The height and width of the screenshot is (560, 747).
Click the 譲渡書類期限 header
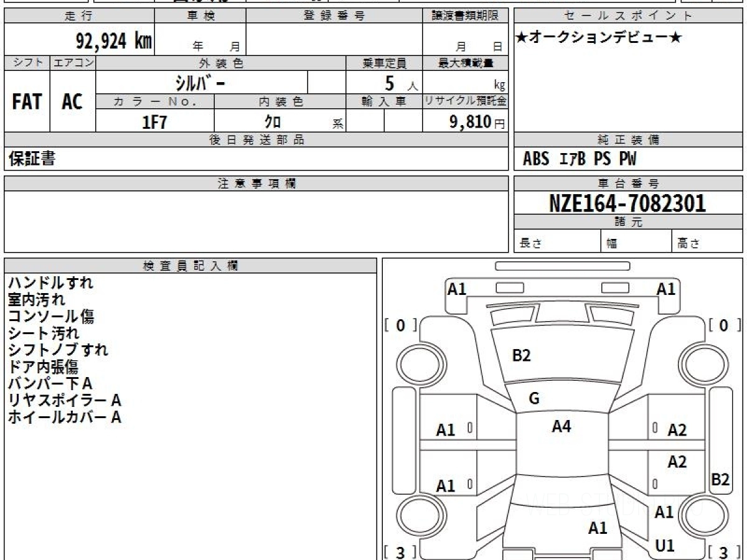466,16
